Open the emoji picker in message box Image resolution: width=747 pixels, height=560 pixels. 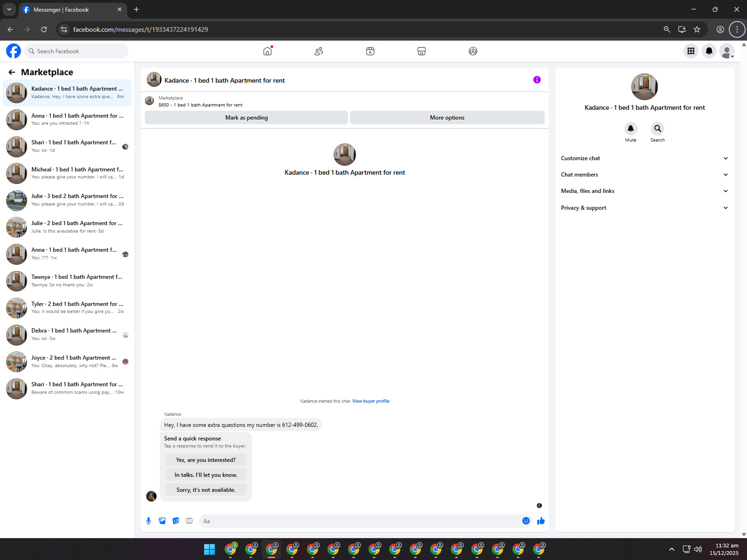[x=526, y=521]
